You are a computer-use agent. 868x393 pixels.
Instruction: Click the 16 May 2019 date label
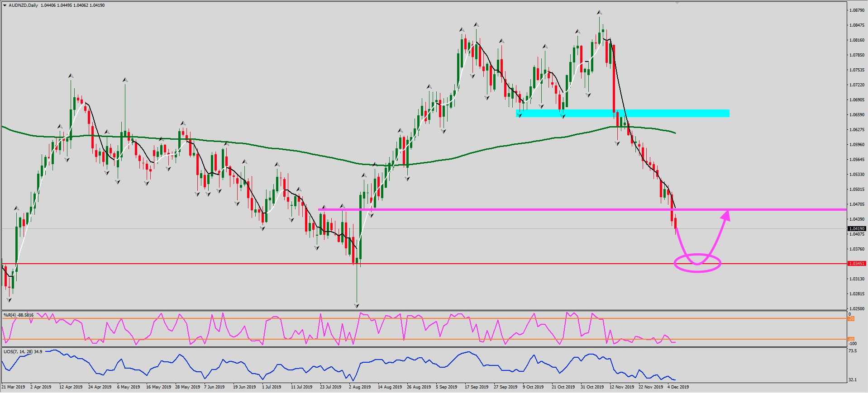click(x=158, y=387)
